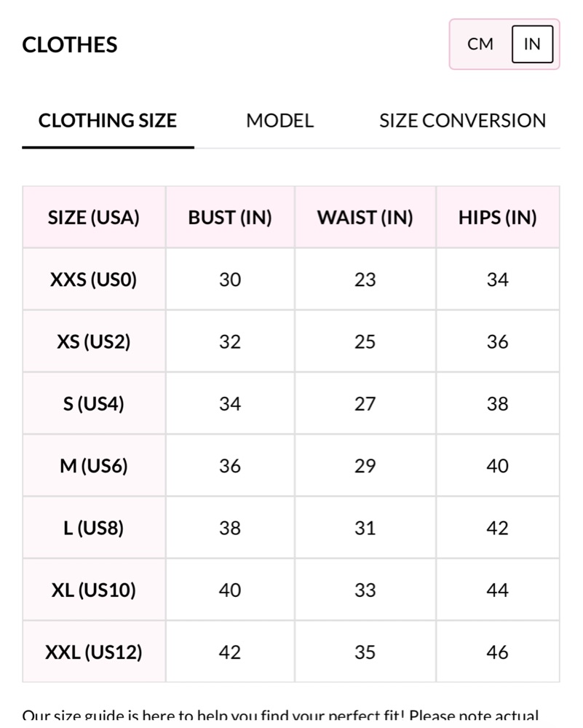Click the XS (US2) size label
583x728 pixels.
click(x=94, y=342)
